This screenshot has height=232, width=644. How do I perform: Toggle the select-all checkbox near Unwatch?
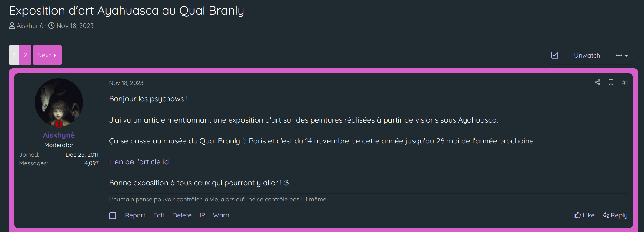point(555,55)
